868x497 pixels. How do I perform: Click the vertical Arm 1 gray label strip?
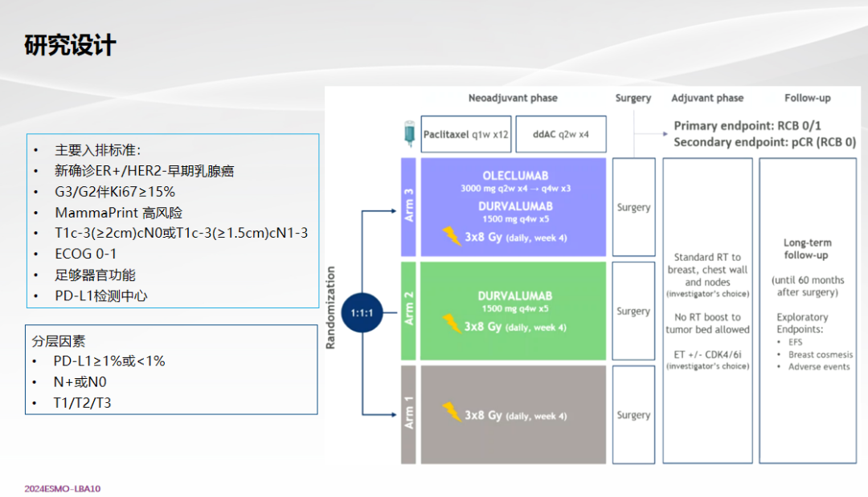408,414
